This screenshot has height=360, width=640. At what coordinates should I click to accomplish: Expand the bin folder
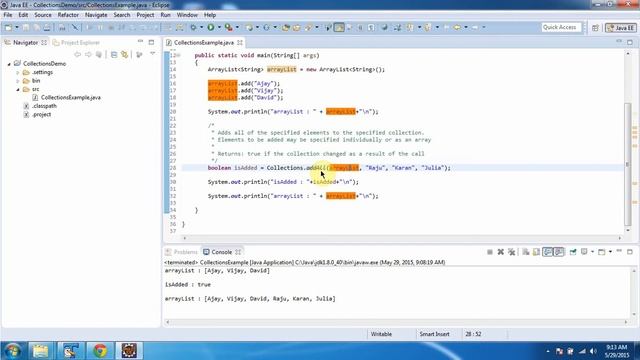click(x=18, y=81)
